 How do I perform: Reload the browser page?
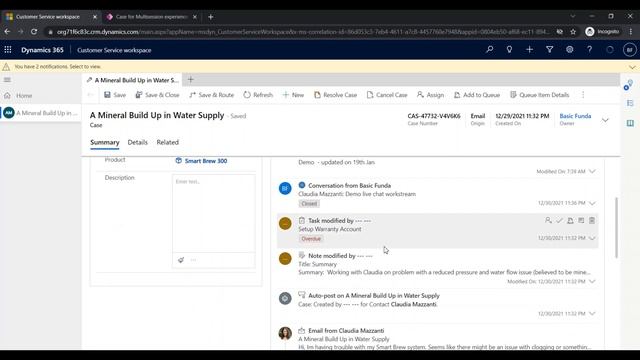pyautogui.click(x=34, y=31)
